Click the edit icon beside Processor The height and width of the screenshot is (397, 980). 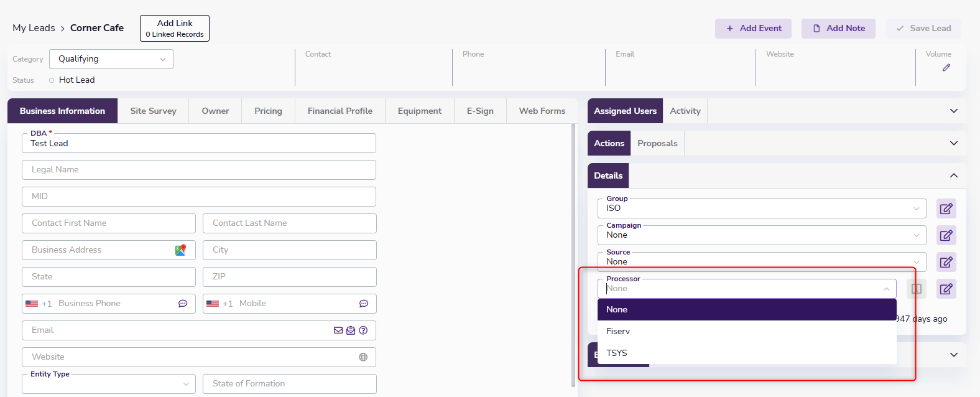pos(946,289)
